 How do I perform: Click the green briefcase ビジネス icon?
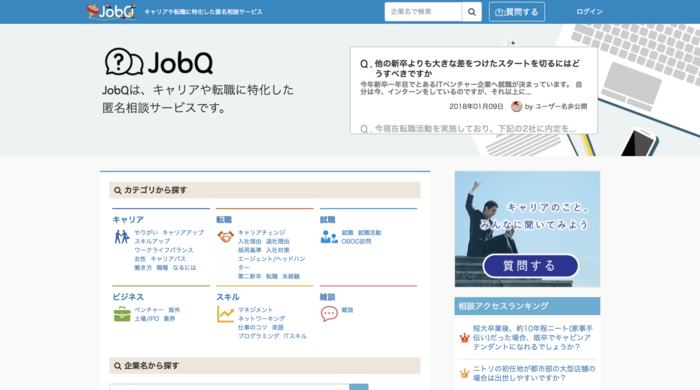coord(122,314)
